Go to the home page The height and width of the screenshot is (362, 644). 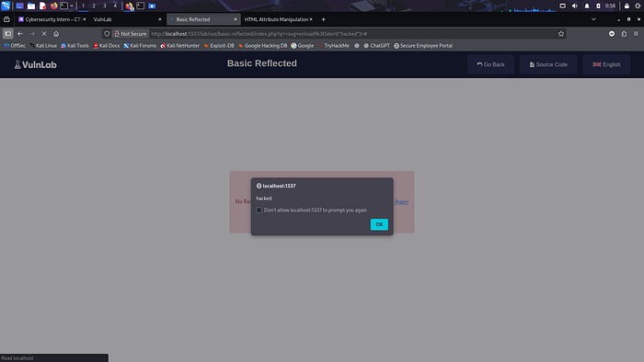click(x=56, y=34)
